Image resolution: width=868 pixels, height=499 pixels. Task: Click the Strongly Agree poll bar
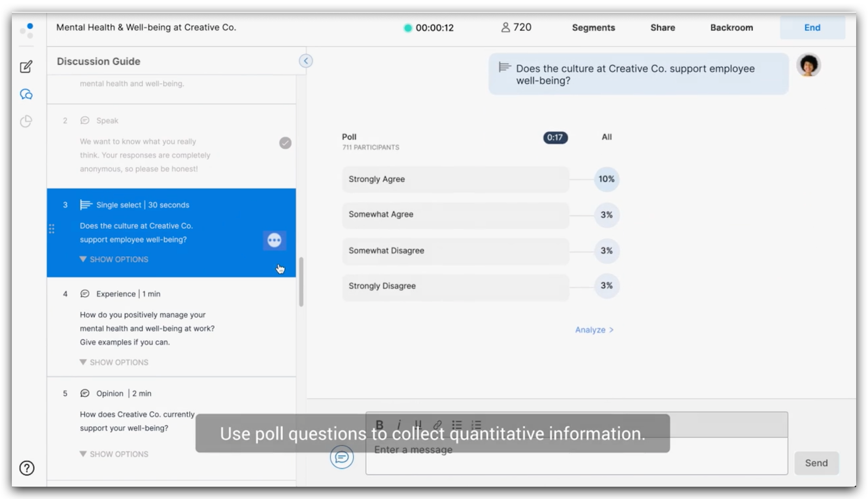pyautogui.click(x=456, y=179)
